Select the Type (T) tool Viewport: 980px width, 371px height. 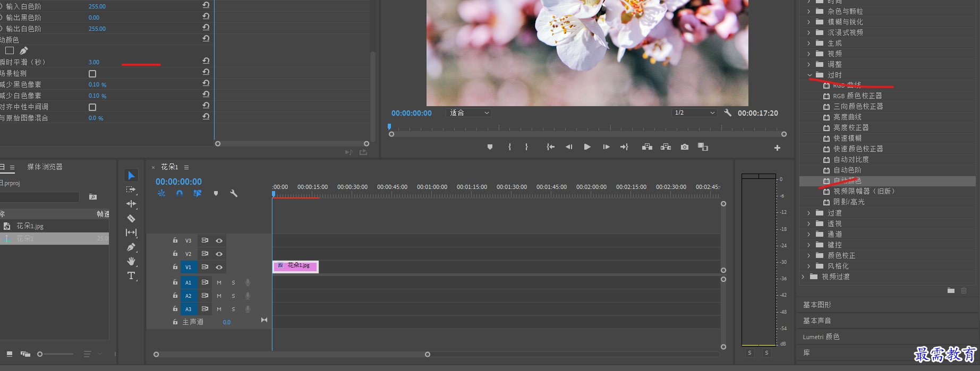pos(131,275)
